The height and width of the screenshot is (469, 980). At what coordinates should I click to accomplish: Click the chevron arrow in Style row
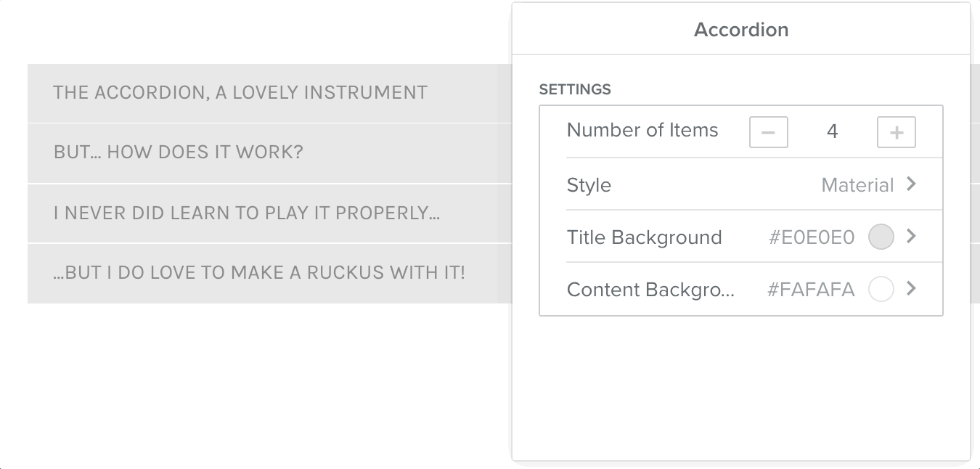click(912, 184)
